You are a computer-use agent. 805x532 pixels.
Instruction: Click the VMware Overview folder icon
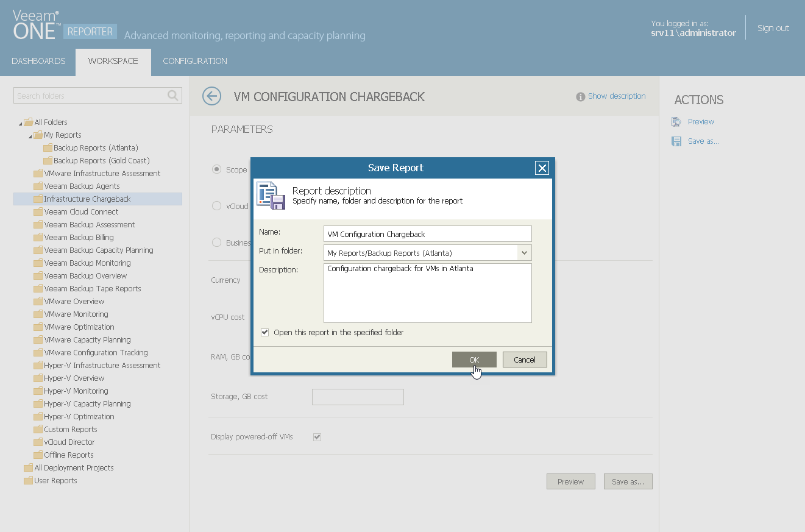point(38,301)
